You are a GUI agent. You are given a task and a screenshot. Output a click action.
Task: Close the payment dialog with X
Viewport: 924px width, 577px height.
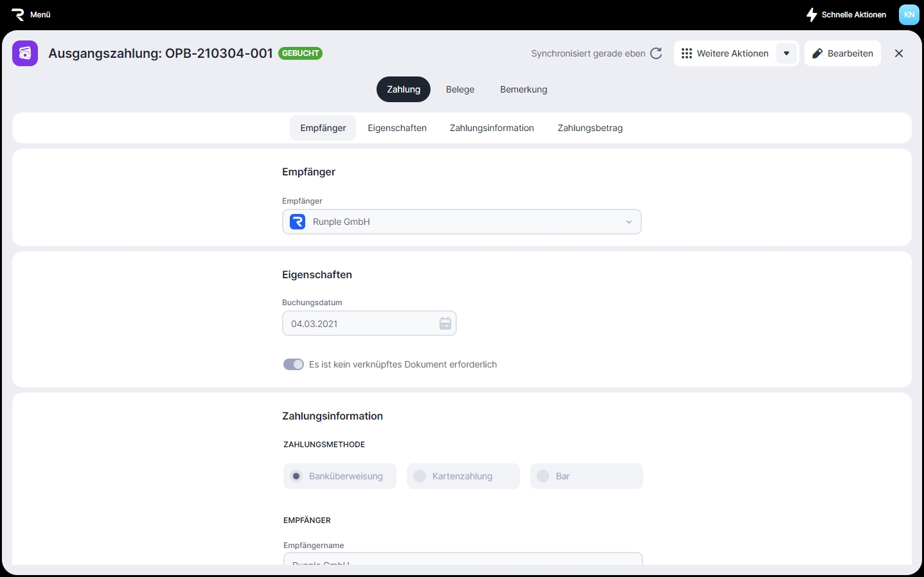point(898,53)
